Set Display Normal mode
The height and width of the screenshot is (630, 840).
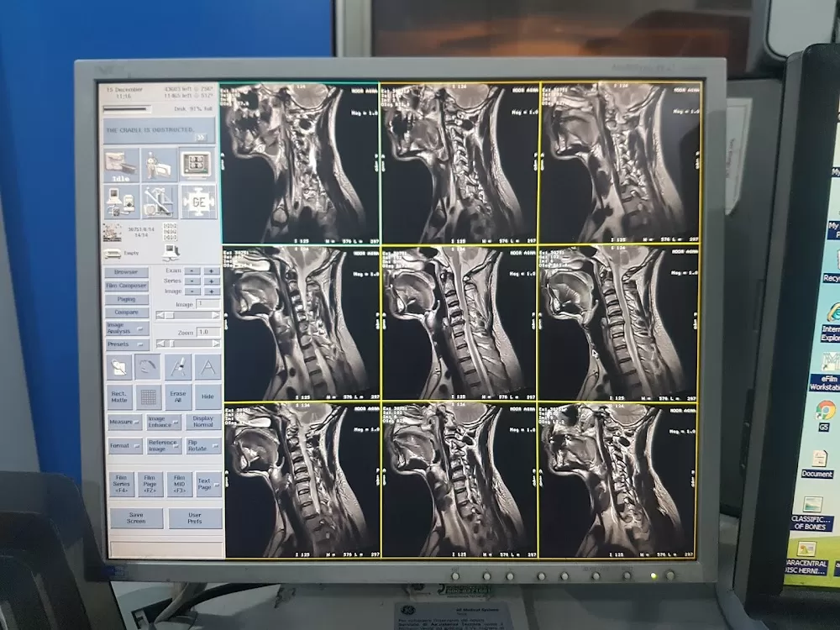pyautogui.click(x=203, y=422)
